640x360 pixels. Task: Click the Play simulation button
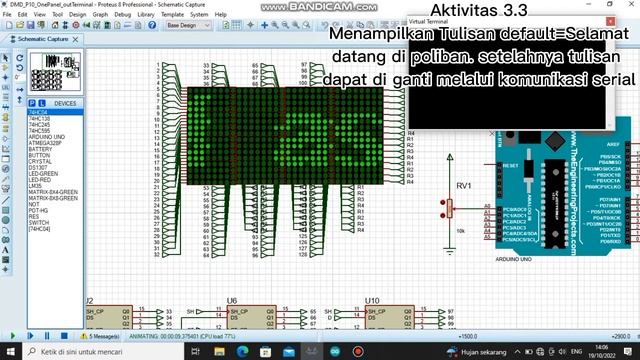[x=13, y=336]
